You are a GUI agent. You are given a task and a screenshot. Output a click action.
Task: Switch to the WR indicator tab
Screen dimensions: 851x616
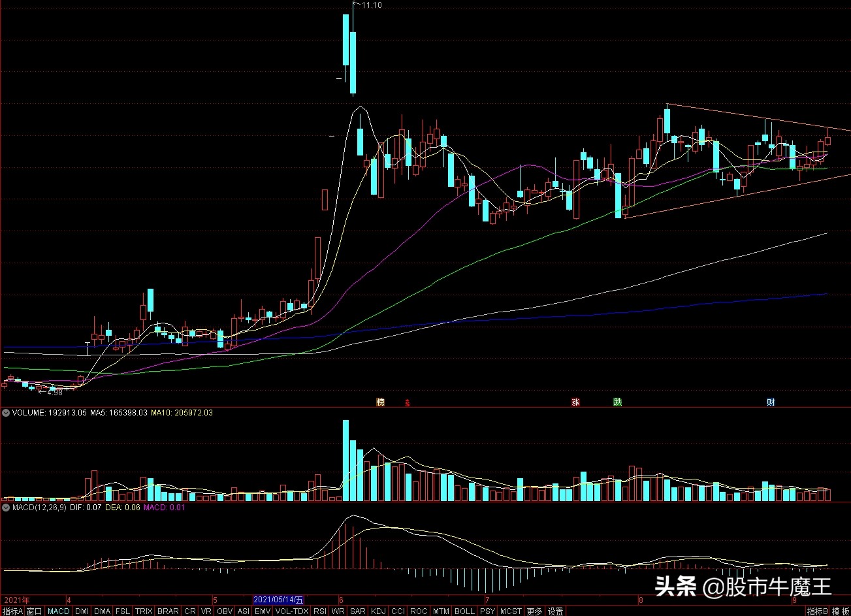point(338,611)
